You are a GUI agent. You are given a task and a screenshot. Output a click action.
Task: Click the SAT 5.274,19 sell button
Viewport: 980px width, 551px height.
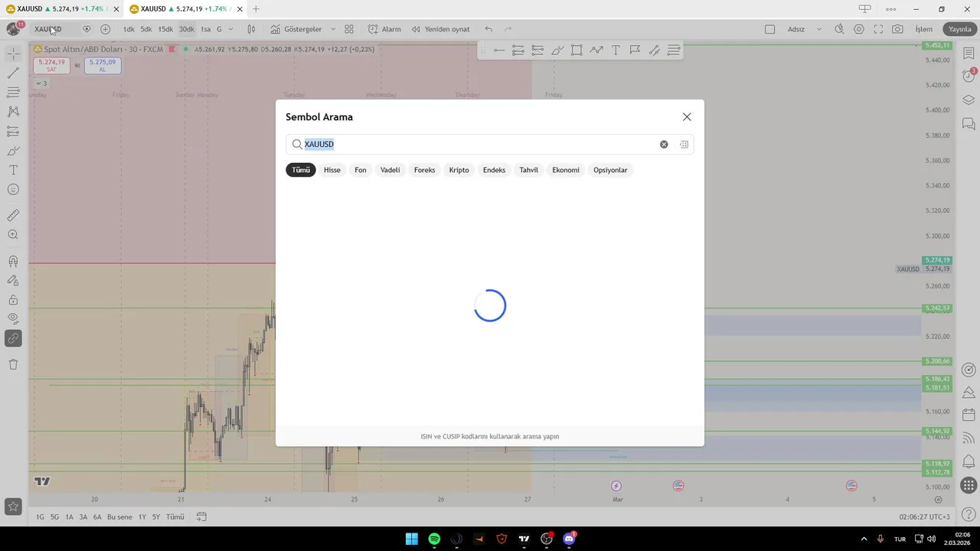51,65
